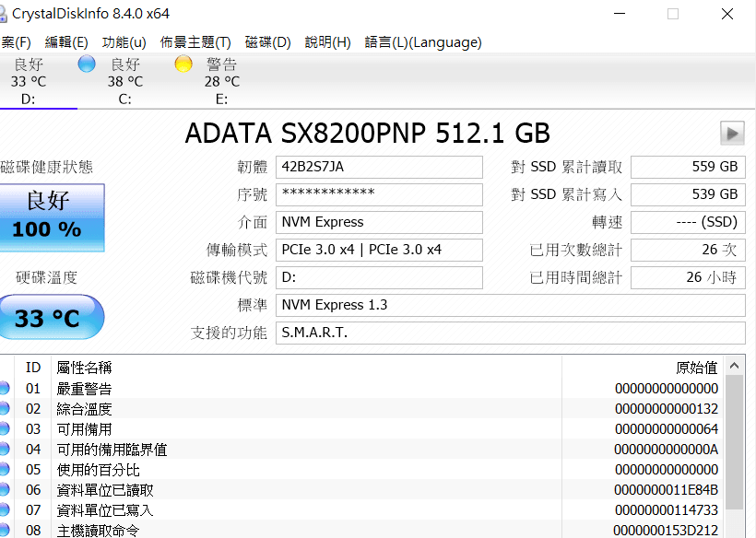
Task: Click raw value 0000000000000A
Action: [x=667, y=450]
